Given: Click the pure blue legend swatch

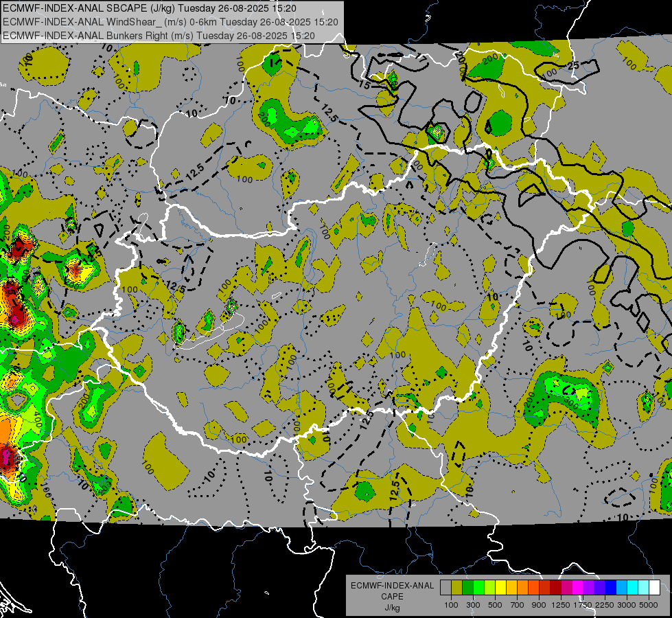Looking at the screenshot, I should click(611, 588).
